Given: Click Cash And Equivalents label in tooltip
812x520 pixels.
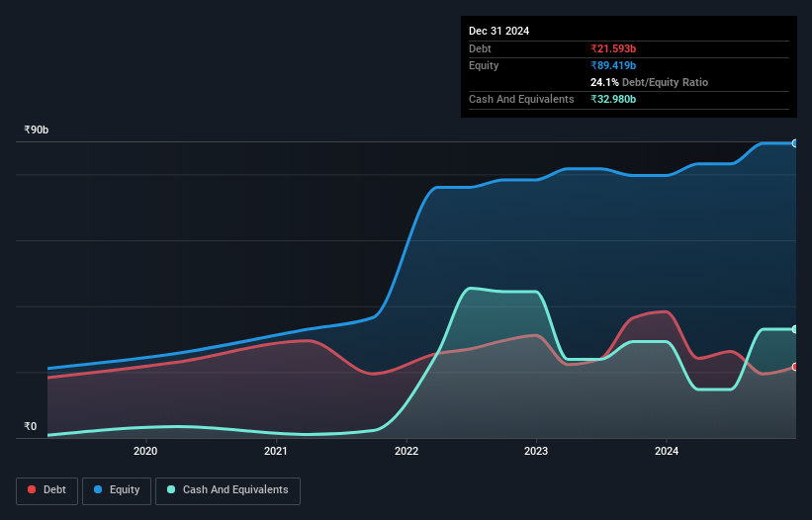Looking at the screenshot, I should point(521,99).
